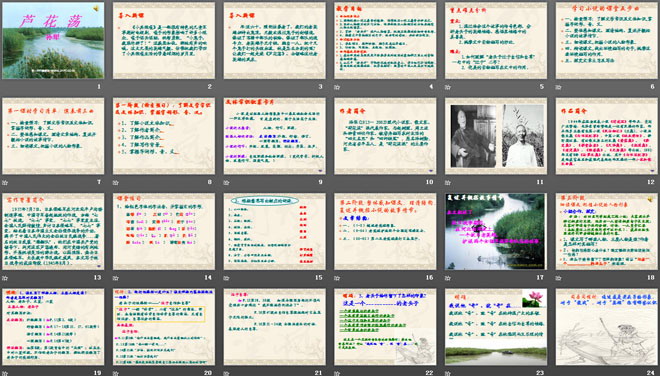The image size is (660, 376).
Task: Click the slide number label "21"
Action: (x=319, y=373)
